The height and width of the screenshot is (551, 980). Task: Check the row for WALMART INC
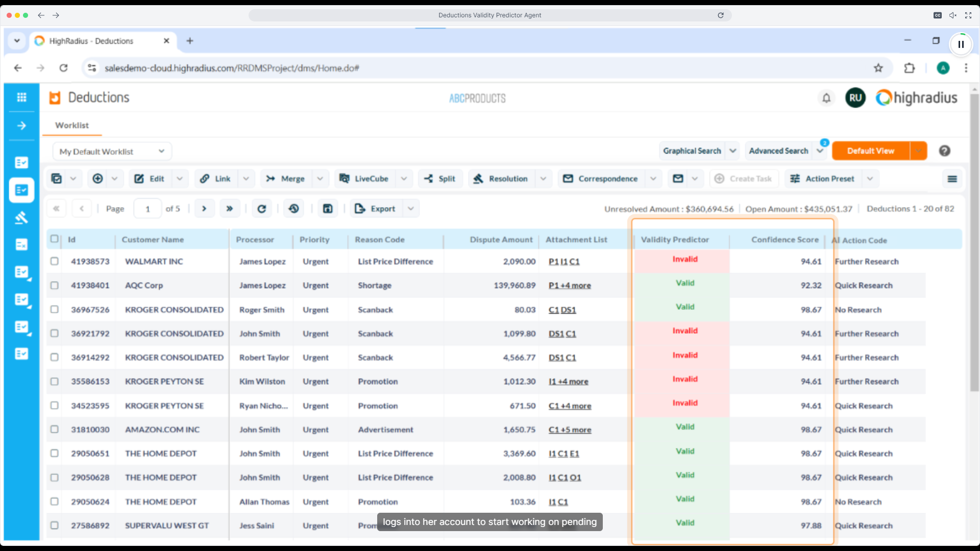[x=55, y=261]
